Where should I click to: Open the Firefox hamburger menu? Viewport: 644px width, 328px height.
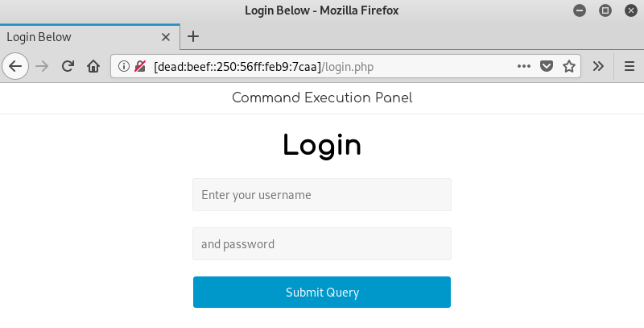(x=629, y=66)
